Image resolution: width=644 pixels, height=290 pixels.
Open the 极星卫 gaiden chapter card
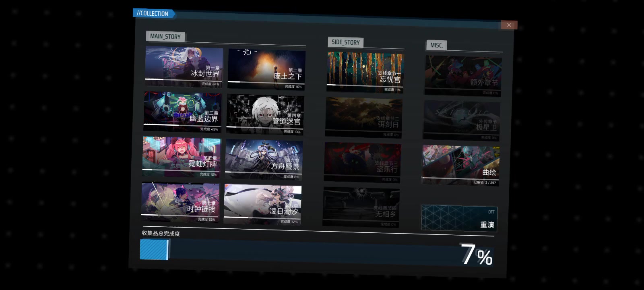tap(462, 120)
